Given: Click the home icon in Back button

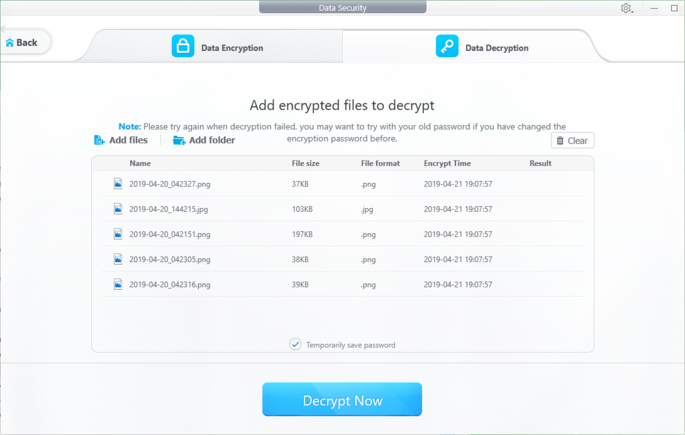Looking at the screenshot, I should pos(10,43).
